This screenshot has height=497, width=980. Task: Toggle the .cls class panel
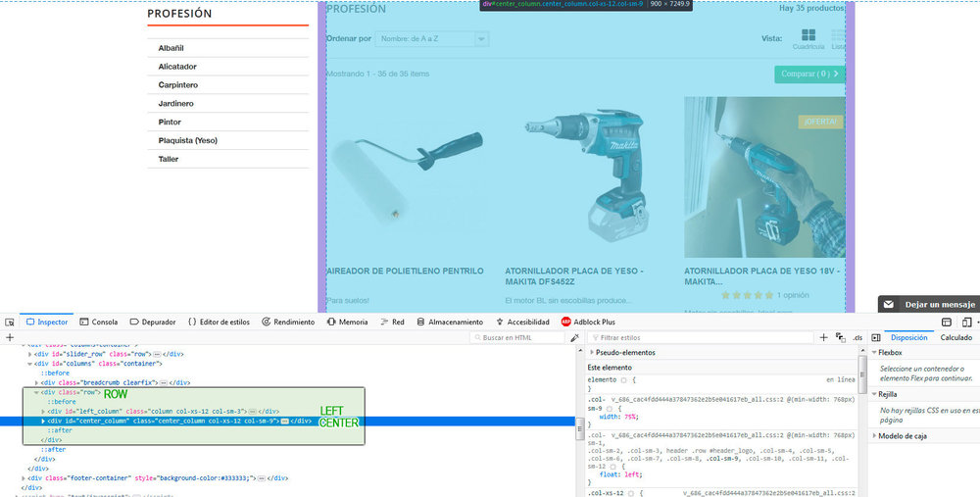pos(857,337)
